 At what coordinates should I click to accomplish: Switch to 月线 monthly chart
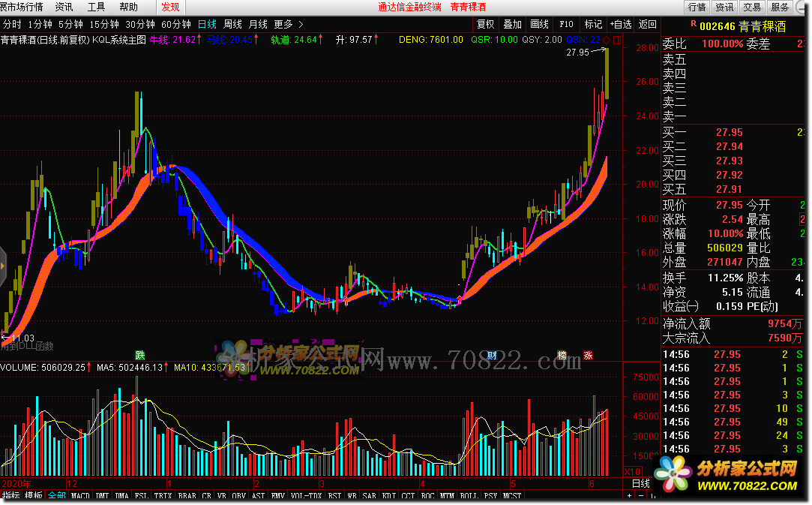(x=258, y=24)
